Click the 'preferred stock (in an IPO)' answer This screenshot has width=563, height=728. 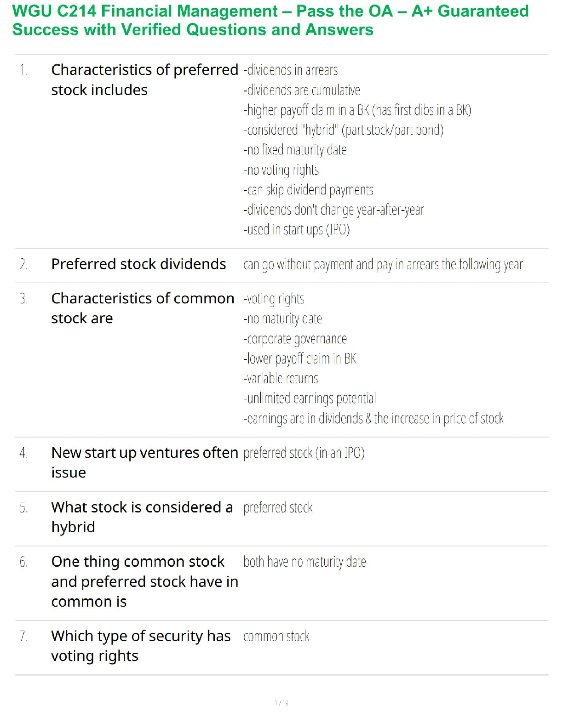[x=304, y=453]
